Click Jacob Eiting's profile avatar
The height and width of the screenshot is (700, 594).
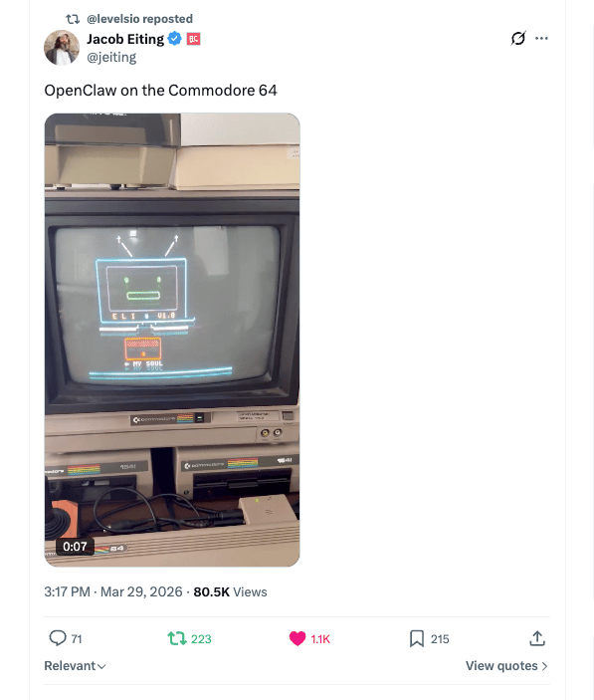coord(62,48)
